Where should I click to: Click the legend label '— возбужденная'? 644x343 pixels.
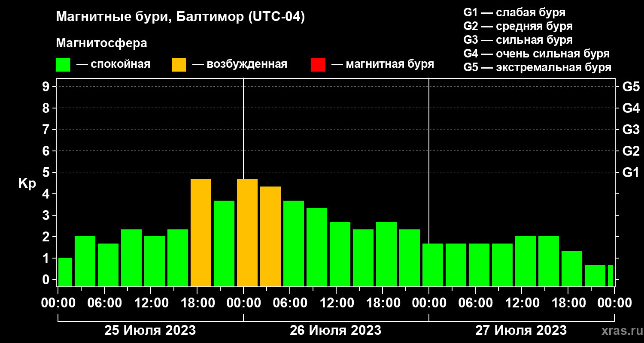(240, 65)
